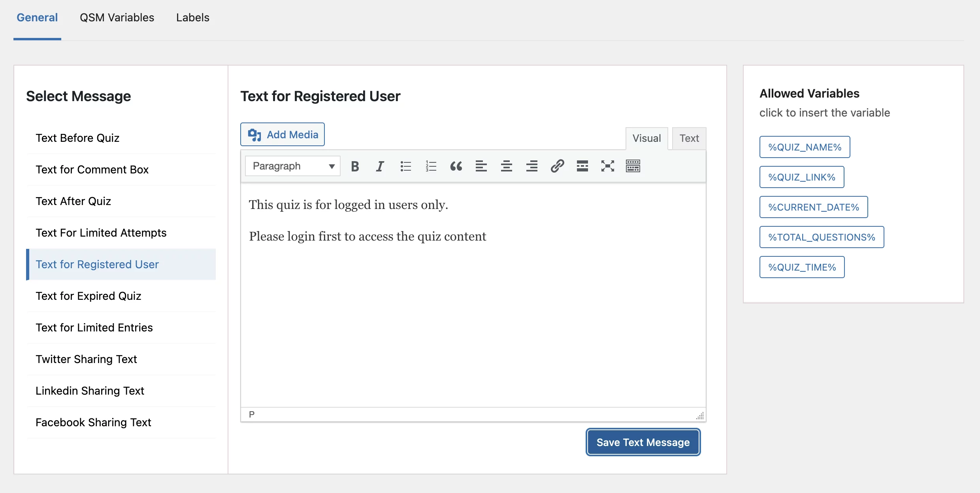Enter fullscreen editor mode

608,166
